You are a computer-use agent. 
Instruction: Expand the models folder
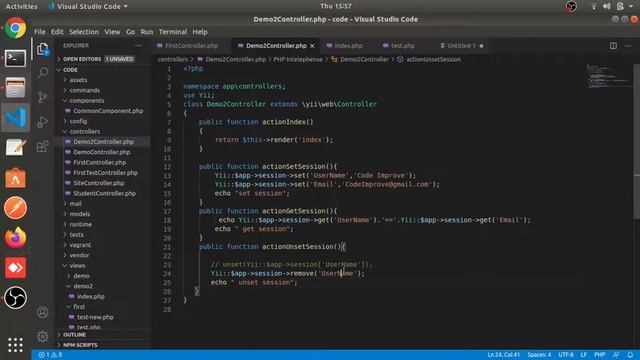click(80, 214)
